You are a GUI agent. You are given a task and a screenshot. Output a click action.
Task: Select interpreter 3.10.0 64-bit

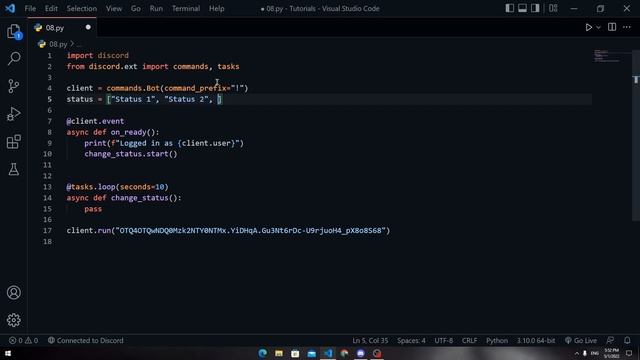536,340
